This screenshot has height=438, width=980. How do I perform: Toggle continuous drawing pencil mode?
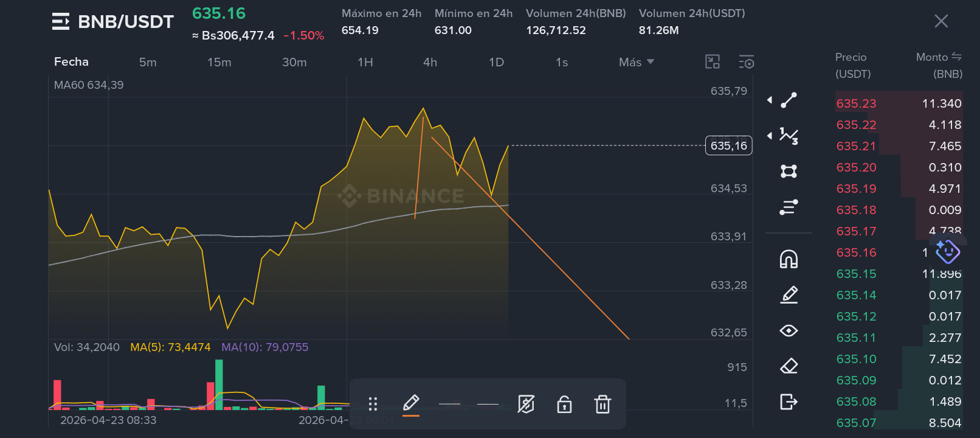pos(788,295)
